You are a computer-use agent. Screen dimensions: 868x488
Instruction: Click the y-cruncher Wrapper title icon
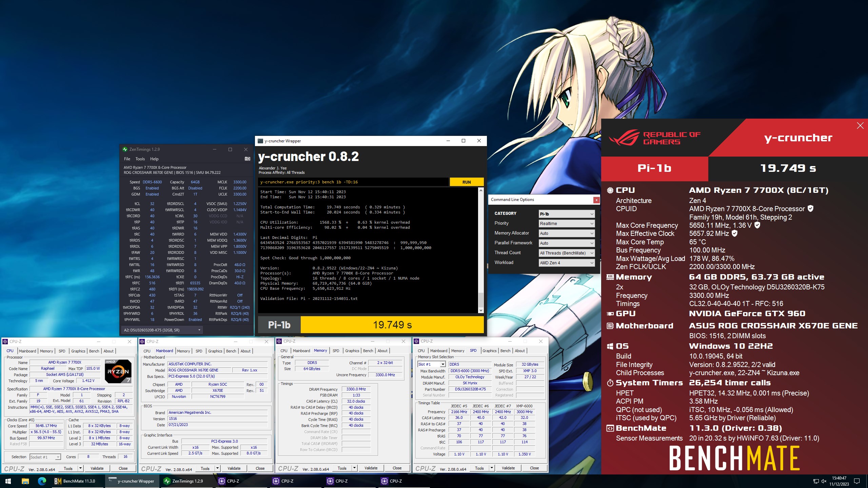[x=260, y=141]
